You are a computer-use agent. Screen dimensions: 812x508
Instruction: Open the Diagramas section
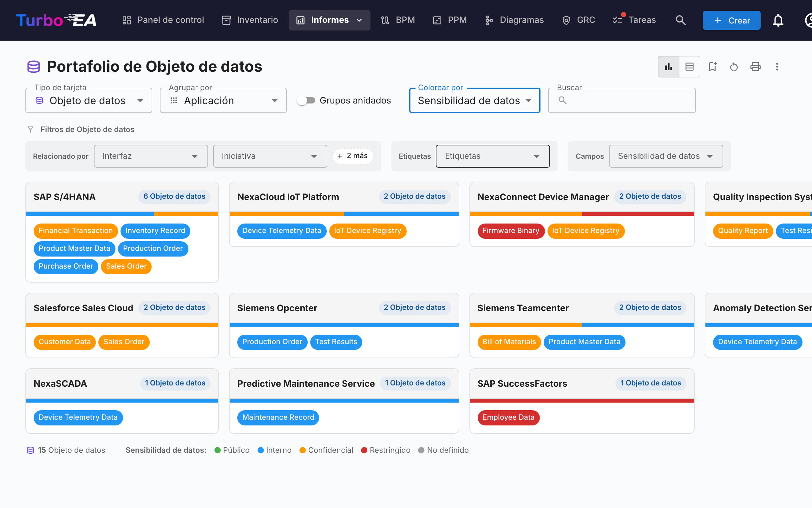click(514, 20)
